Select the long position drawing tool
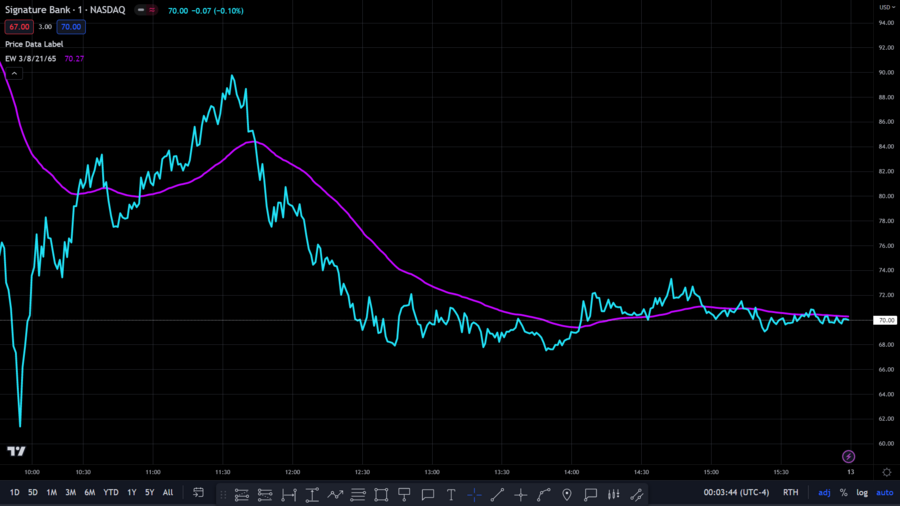This screenshot has width=900, height=506. tap(242, 495)
